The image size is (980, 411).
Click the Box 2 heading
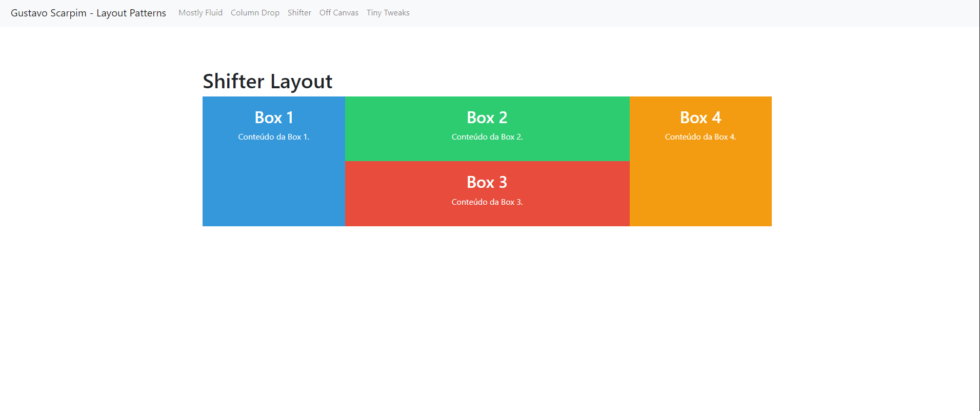pyautogui.click(x=487, y=118)
